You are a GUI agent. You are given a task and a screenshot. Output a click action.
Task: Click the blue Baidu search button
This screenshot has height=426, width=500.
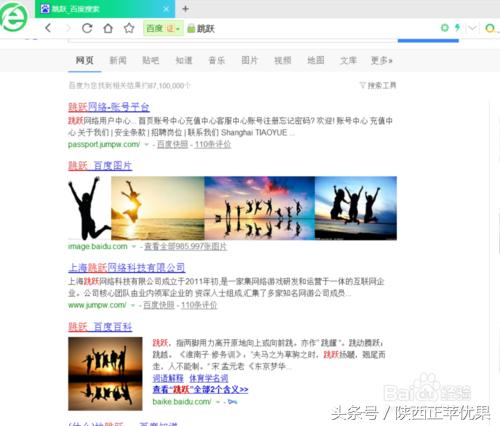(x=428, y=40)
